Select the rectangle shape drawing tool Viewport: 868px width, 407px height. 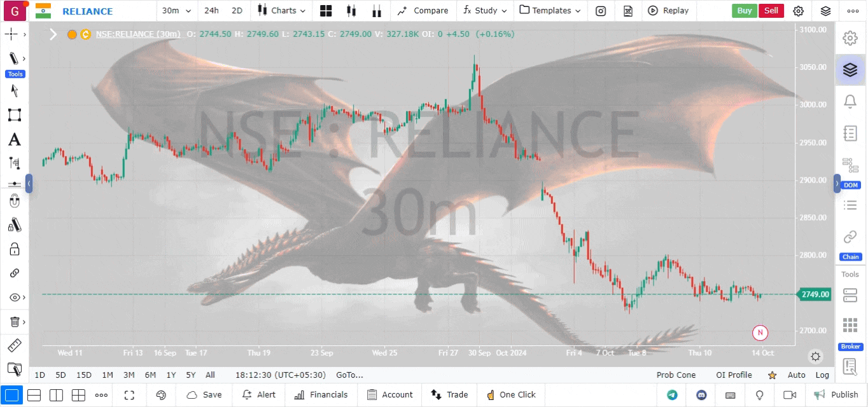click(x=14, y=115)
